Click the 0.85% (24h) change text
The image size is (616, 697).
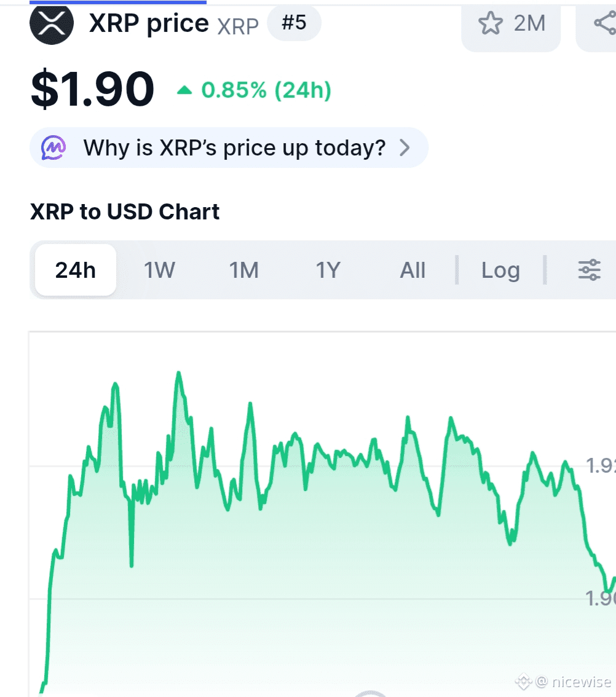click(266, 91)
